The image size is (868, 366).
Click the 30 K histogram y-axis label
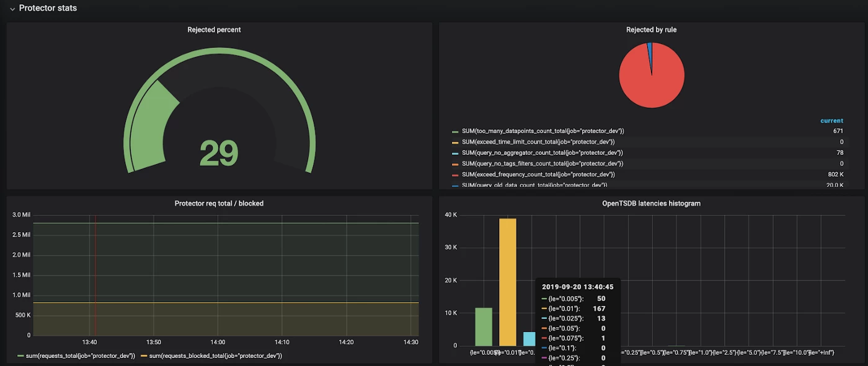tap(451, 247)
